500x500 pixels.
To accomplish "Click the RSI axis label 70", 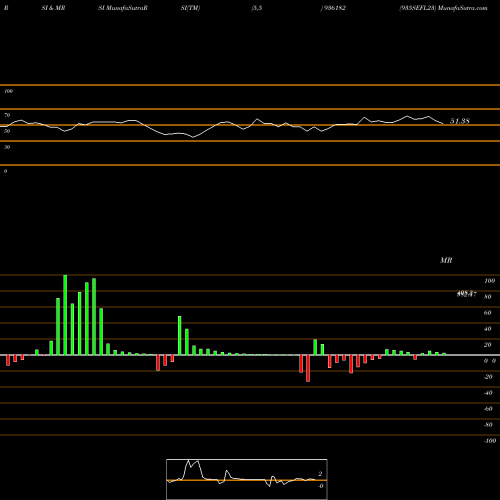I will pos(7,115).
